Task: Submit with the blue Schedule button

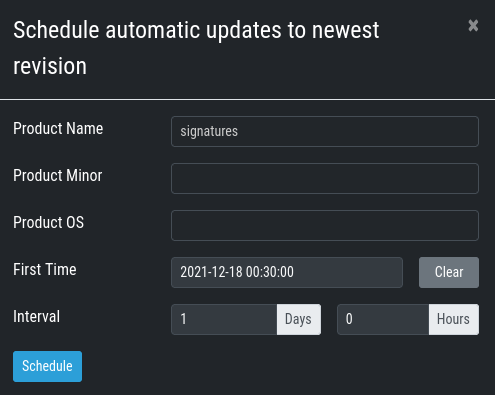Action: (47, 366)
